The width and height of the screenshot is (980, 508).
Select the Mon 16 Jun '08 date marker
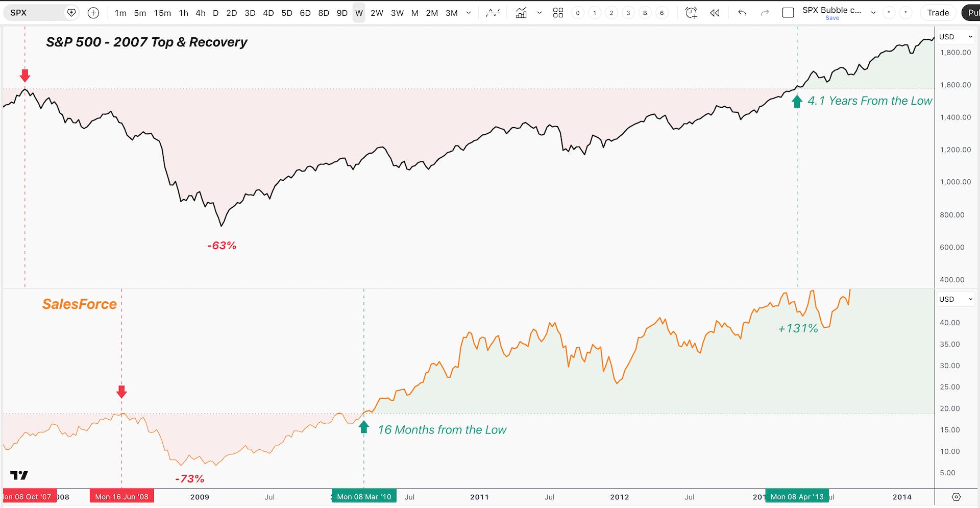click(x=121, y=497)
